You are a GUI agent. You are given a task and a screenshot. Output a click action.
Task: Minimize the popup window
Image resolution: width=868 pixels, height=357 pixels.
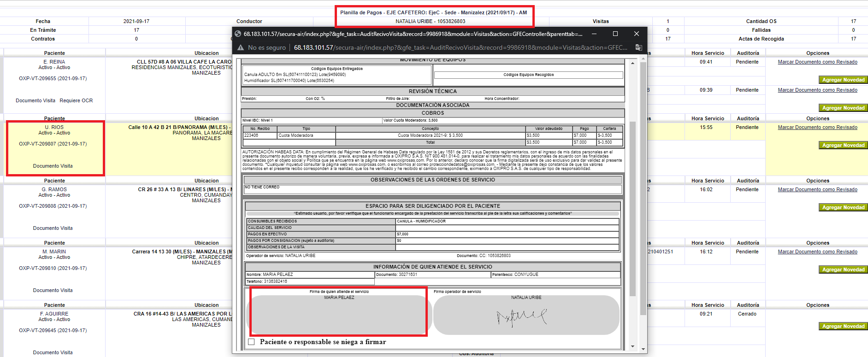pos(594,34)
